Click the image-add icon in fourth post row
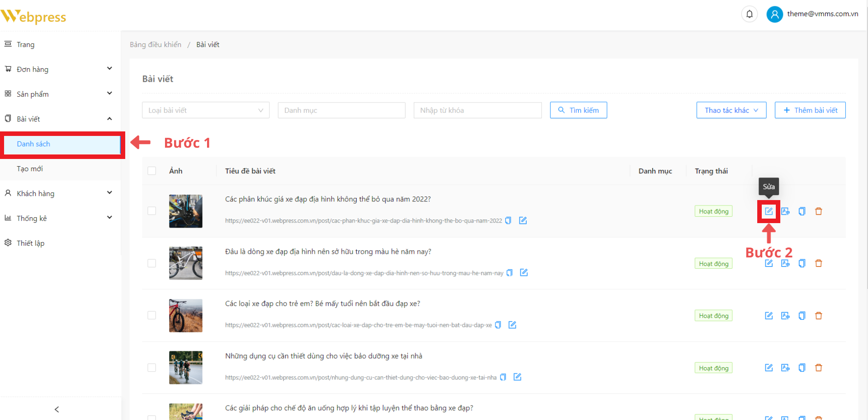 coord(785,368)
